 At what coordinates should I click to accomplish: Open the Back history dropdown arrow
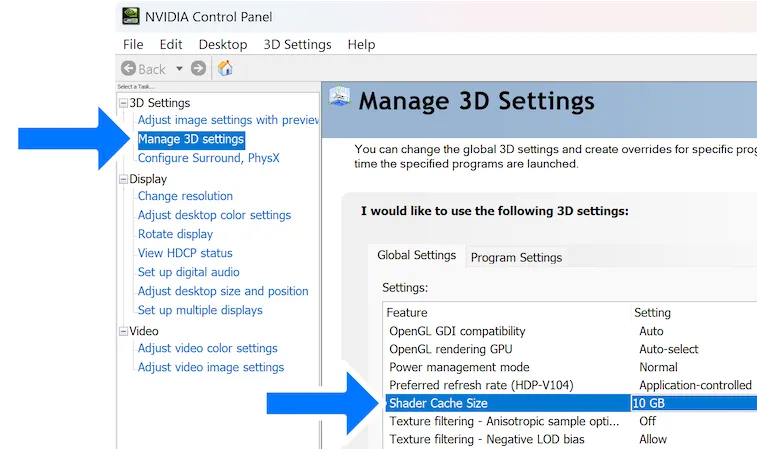coord(179,69)
